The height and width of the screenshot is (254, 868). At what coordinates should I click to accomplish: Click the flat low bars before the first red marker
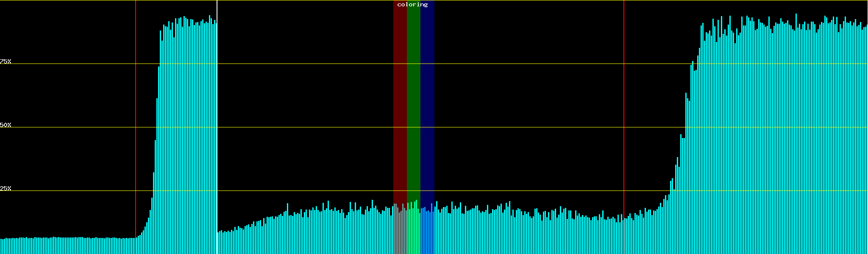tap(68, 246)
